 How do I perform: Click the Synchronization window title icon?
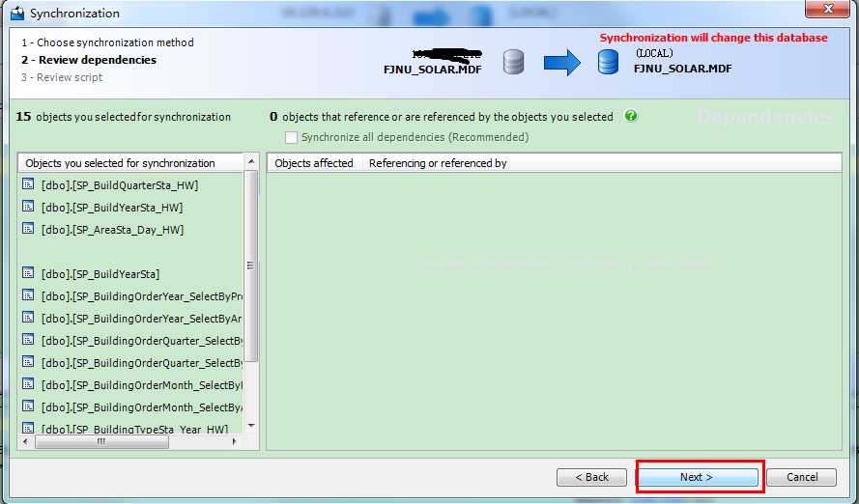tap(17, 14)
